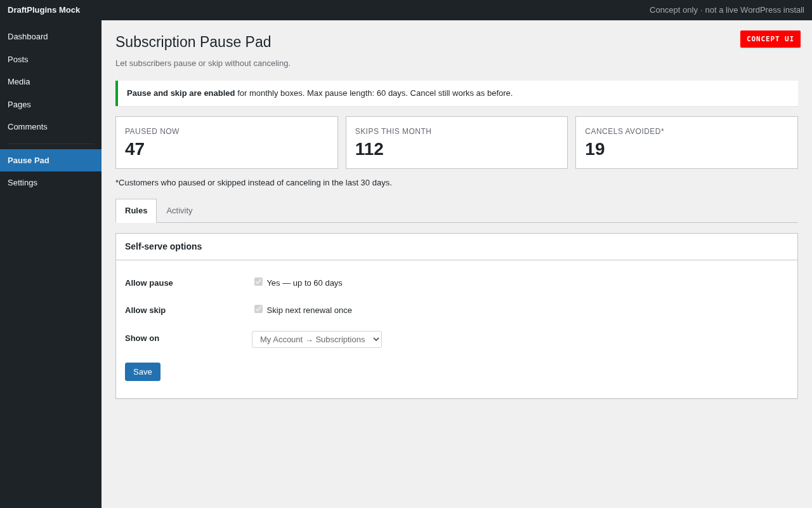Click the Cancels Avoided card

click(686, 143)
